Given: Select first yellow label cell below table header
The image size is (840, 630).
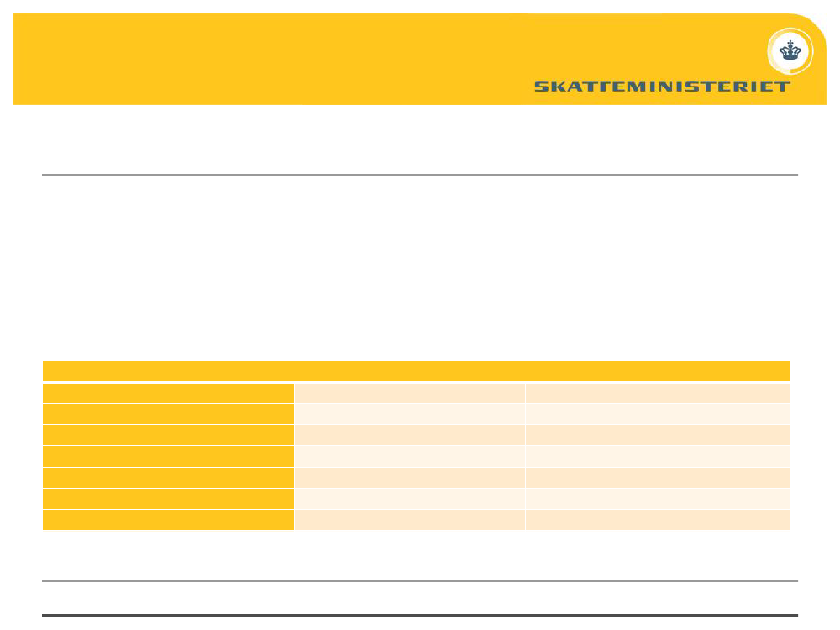Looking at the screenshot, I should [x=168, y=393].
